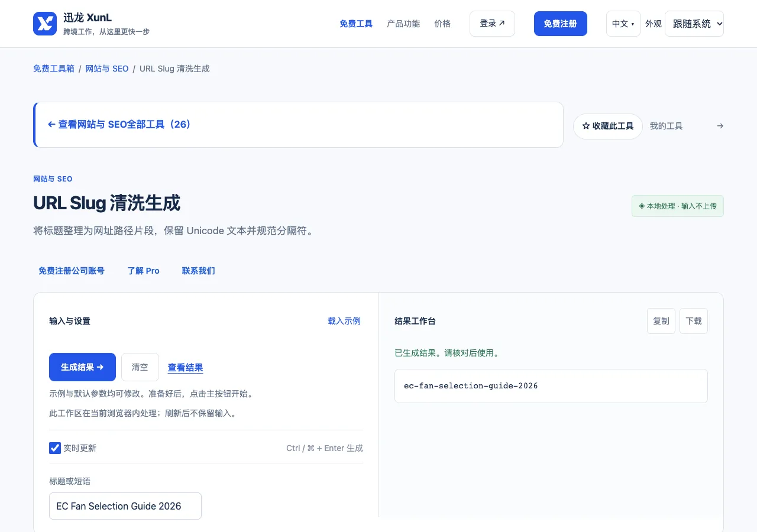
Task: Open the 价格 nav item
Action: coord(442,24)
